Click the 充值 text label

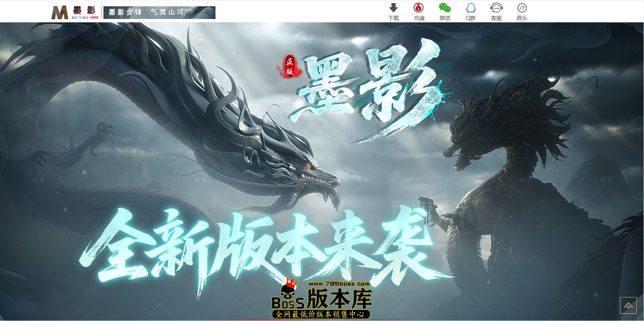tap(419, 18)
